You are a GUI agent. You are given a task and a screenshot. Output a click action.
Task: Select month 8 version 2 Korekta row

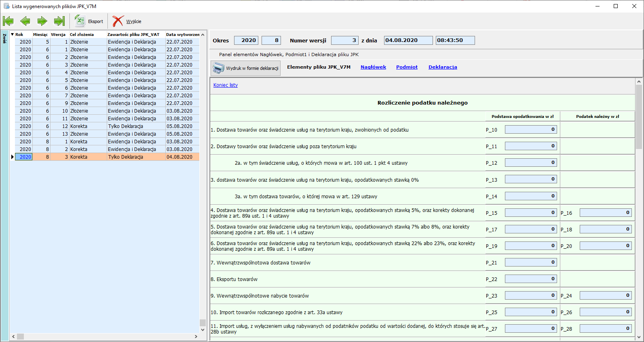pos(107,149)
